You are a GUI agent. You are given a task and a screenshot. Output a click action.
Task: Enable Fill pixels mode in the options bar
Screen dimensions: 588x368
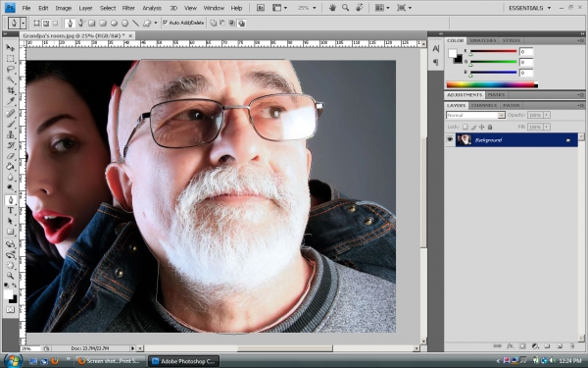56,24
